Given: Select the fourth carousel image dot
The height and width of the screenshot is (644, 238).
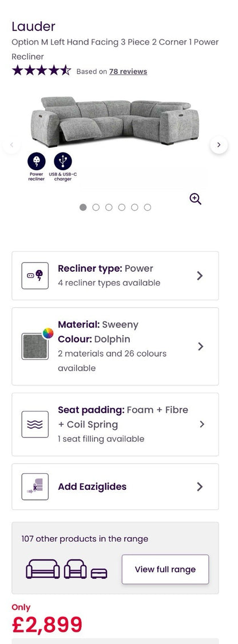Looking at the screenshot, I should pos(121,207).
